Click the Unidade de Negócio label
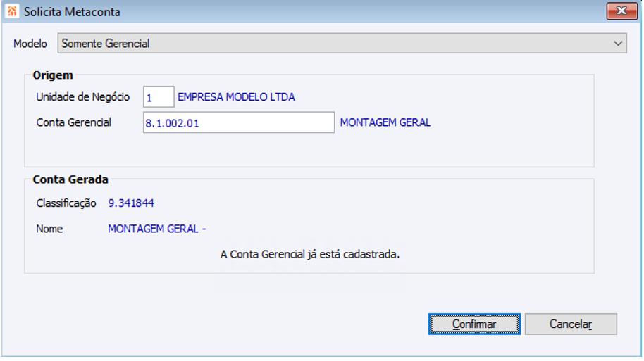This screenshot has height=361, width=644. (x=83, y=97)
